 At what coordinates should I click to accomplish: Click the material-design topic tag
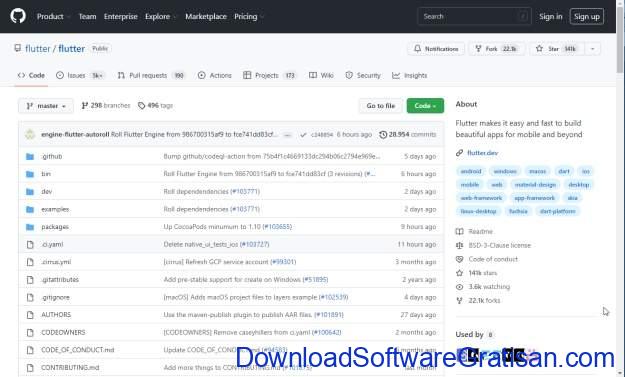(535, 185)
